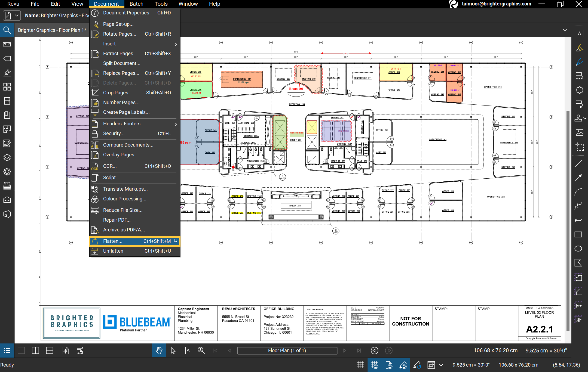
Task: Open the File menu
Action: [35, 4]
